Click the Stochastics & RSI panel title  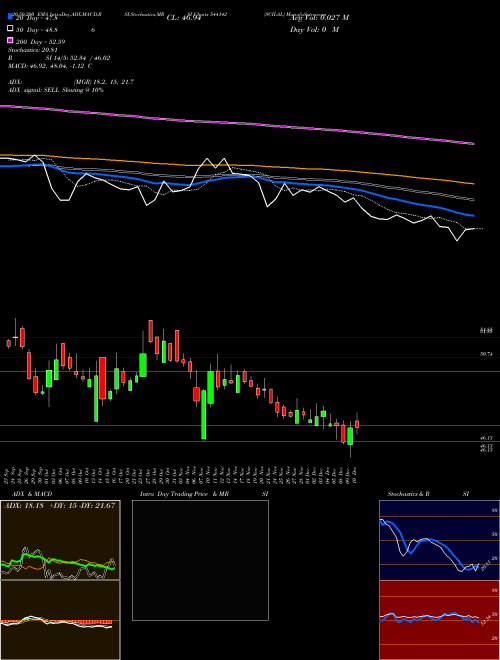point(428,494)
